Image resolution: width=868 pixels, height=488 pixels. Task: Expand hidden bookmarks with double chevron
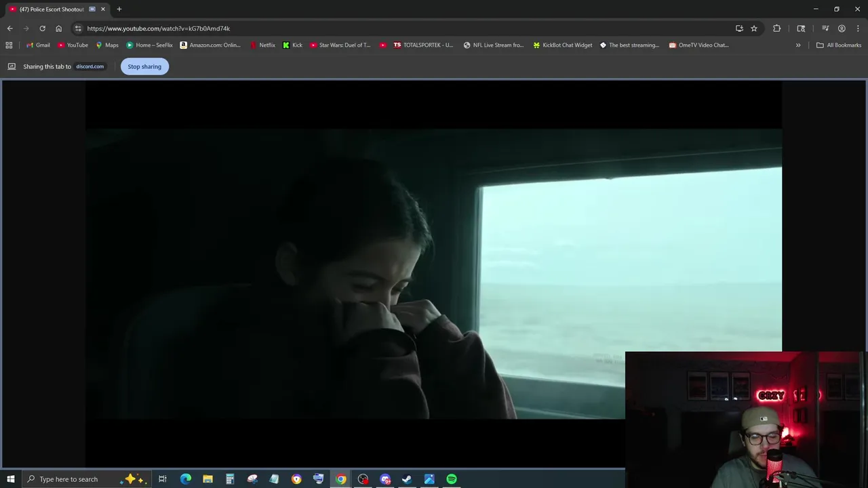click(x=798, y=45)
